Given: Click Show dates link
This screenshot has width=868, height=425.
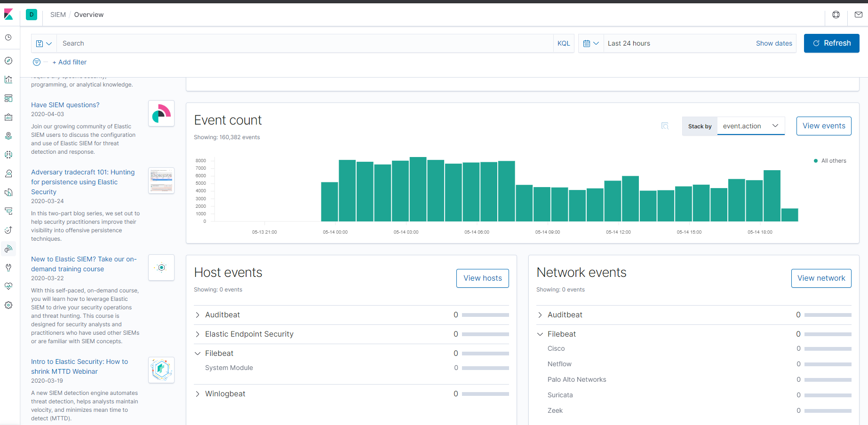Looking at the screenshot, I should pyautogui.click(x=774, y=43).
